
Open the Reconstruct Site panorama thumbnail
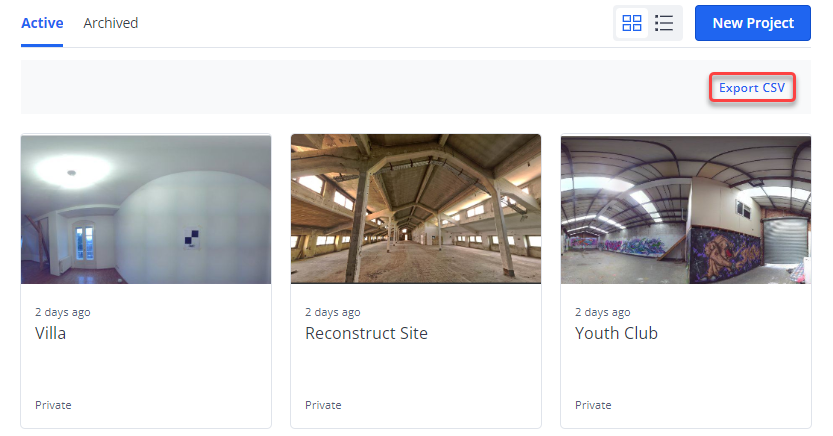tap(416, 208)
